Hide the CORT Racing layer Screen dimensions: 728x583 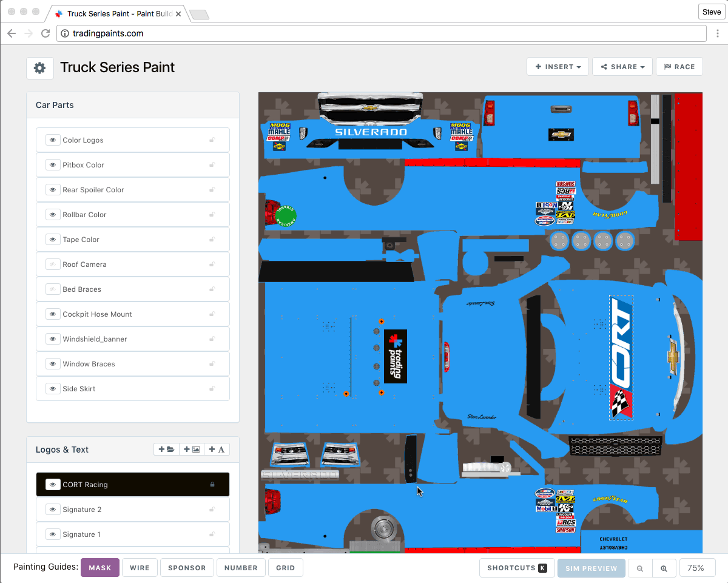click(x=53, y=485)
